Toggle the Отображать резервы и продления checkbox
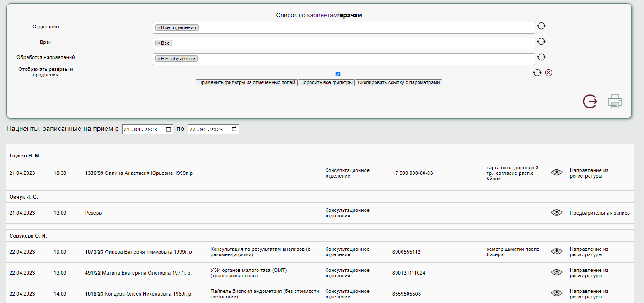 338,74
